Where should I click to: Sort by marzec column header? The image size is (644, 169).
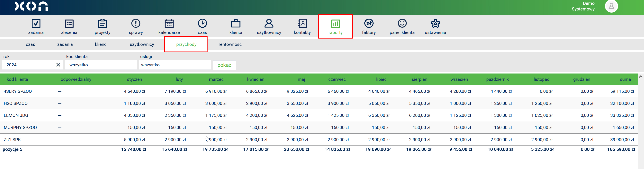216,79
